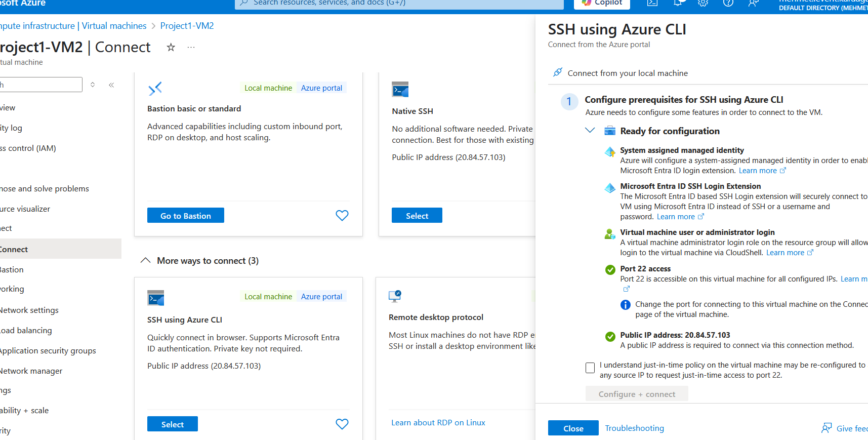Collapse More ways to connect (3) section
Viewport: 868px width, 440px height.
click(145, 260)
